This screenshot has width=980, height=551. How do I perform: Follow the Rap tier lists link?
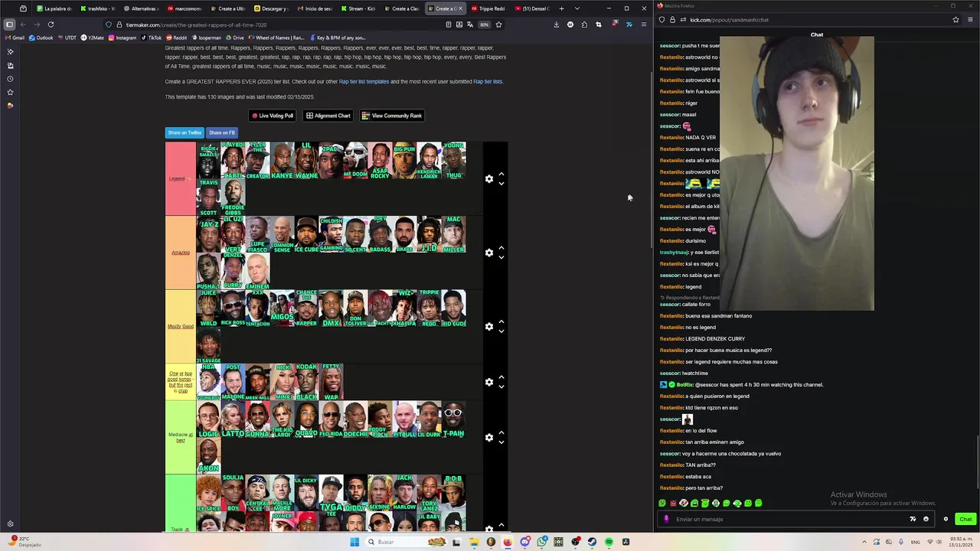coord(488,81)
